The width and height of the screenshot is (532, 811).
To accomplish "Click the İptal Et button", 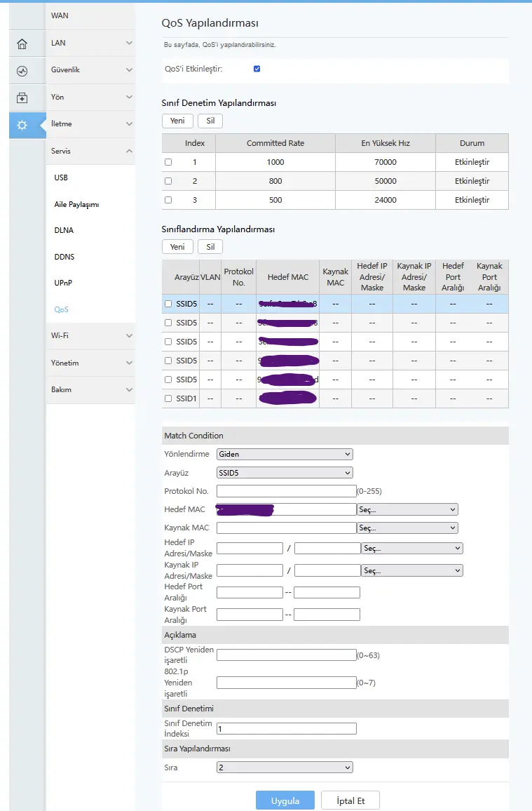I will click(x=350, y=800).
